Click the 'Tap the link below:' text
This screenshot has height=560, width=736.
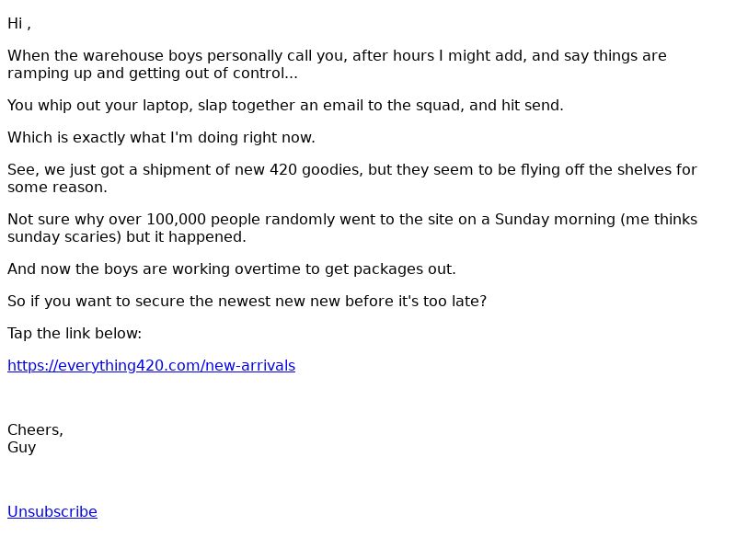pyautogui.click(x=75, y=334)
